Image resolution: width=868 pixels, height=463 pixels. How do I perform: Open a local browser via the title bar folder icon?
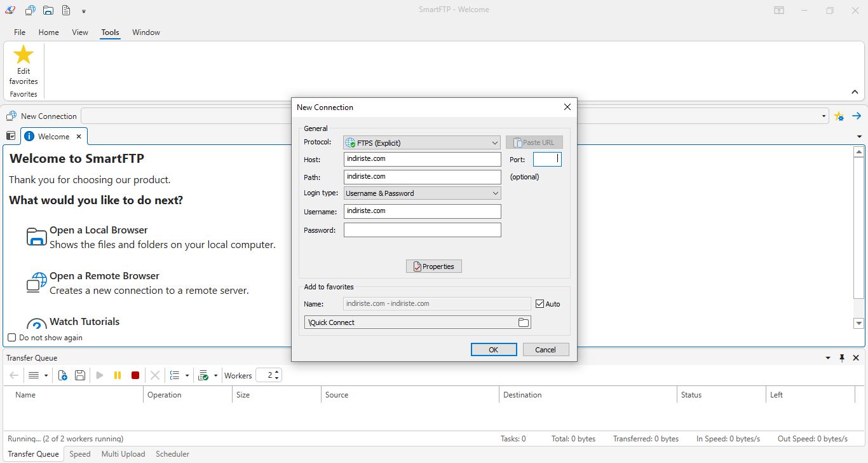48,10
